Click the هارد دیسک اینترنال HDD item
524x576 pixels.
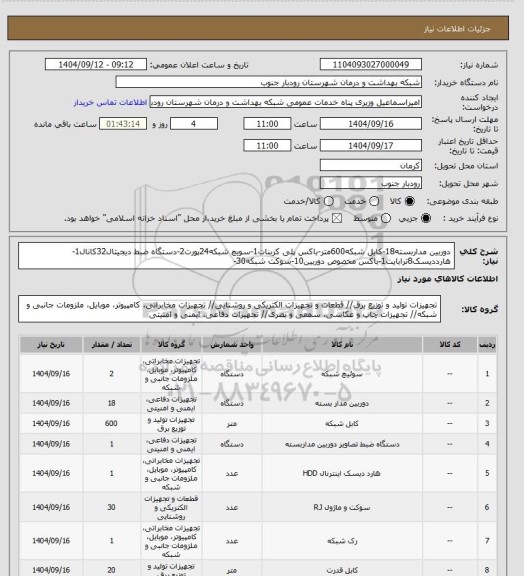click(x=341, y=473)
